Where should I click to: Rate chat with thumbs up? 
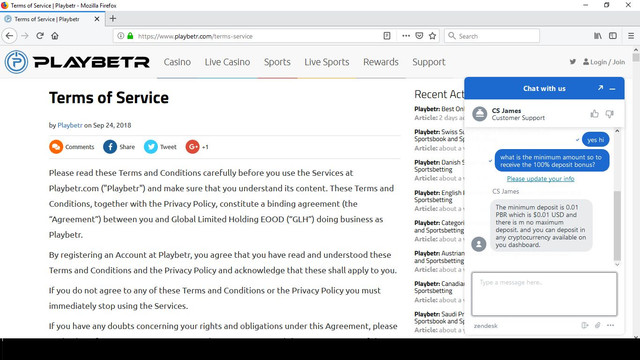tap(594, 114)
